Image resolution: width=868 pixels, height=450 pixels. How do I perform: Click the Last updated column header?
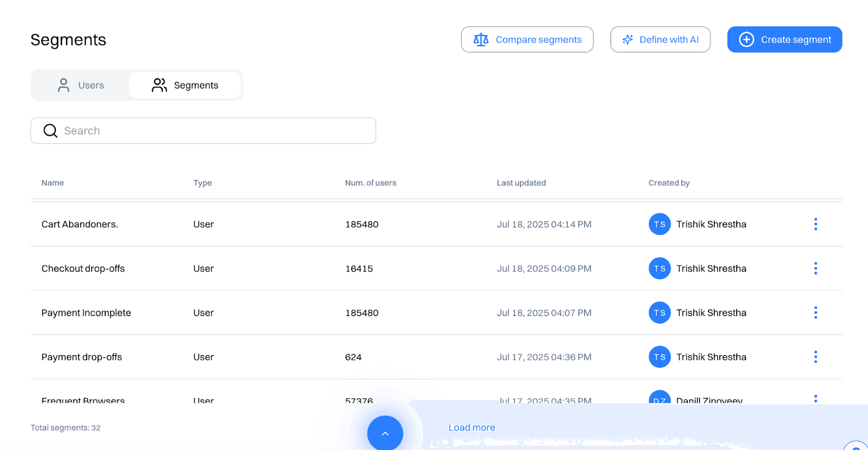tap(521, 183)
